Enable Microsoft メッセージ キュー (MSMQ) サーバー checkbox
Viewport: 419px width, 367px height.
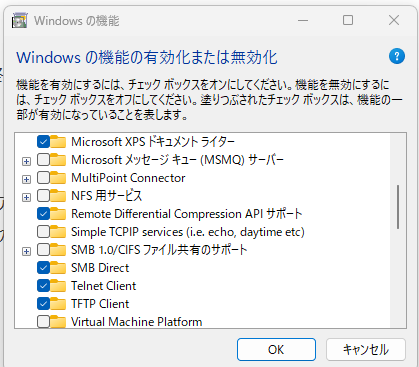click(x=43, y=160)
